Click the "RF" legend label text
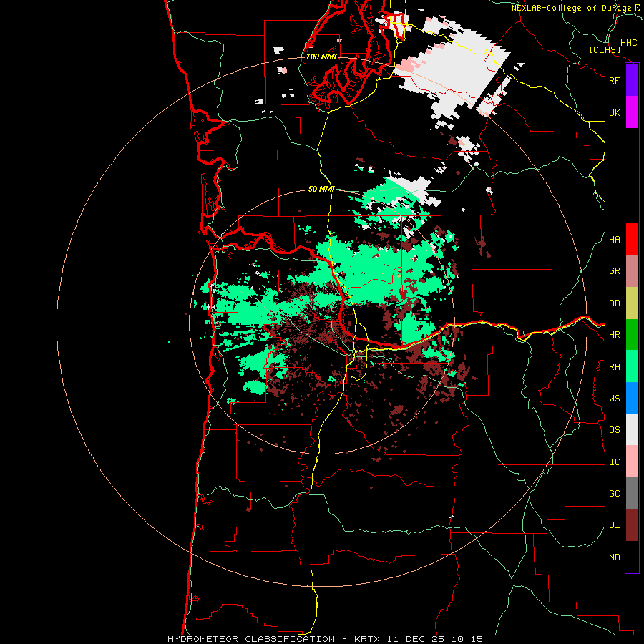Screen dimensions: 644x644 [614, 80]
